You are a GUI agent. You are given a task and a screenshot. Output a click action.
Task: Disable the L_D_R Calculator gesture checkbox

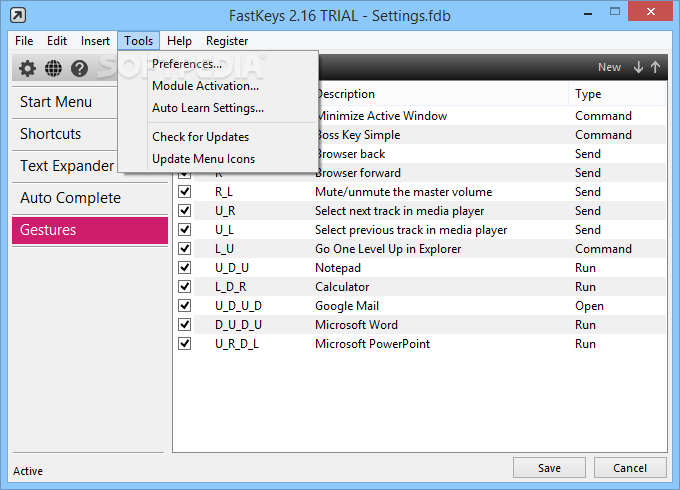click(185, 287)
